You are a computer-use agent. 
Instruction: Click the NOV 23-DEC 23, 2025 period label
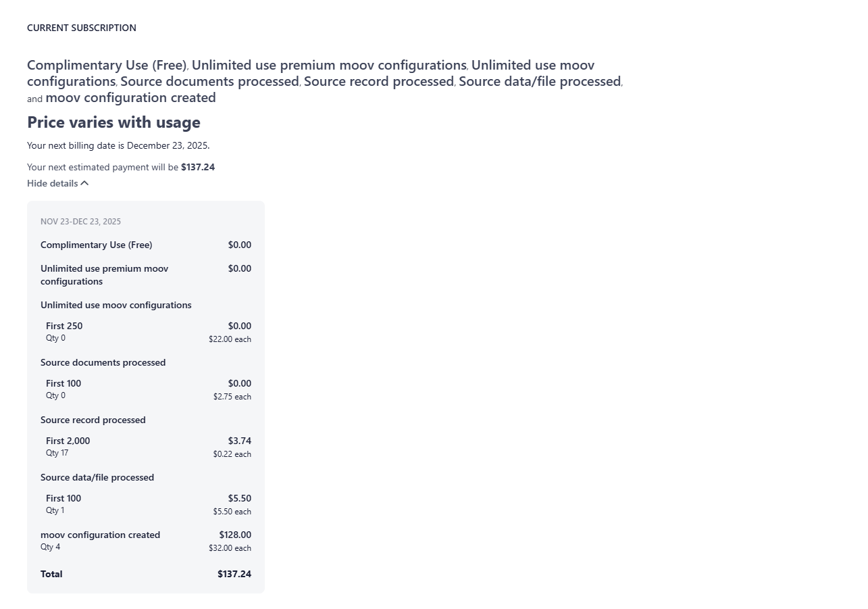pos(80,222)
